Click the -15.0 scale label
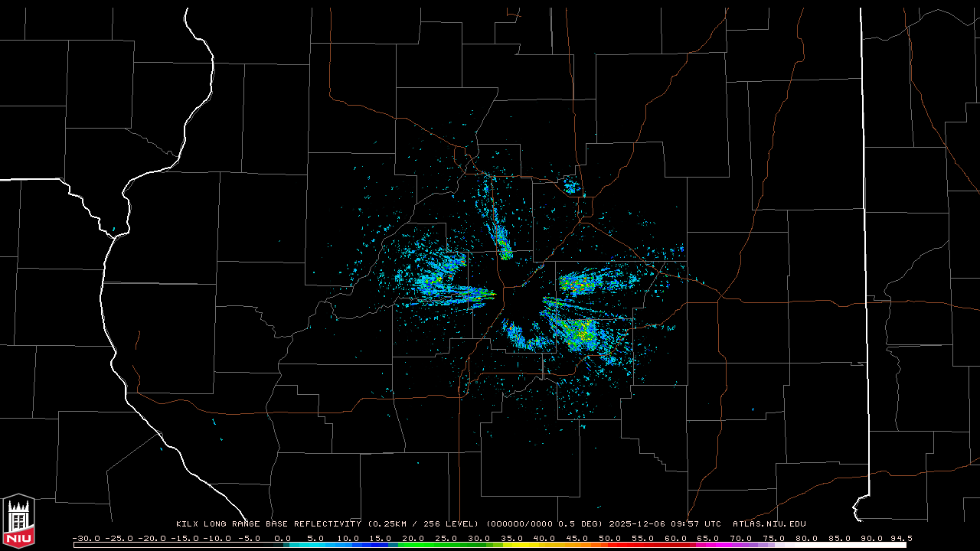The image size is (980, 551). tap(185, 538)
